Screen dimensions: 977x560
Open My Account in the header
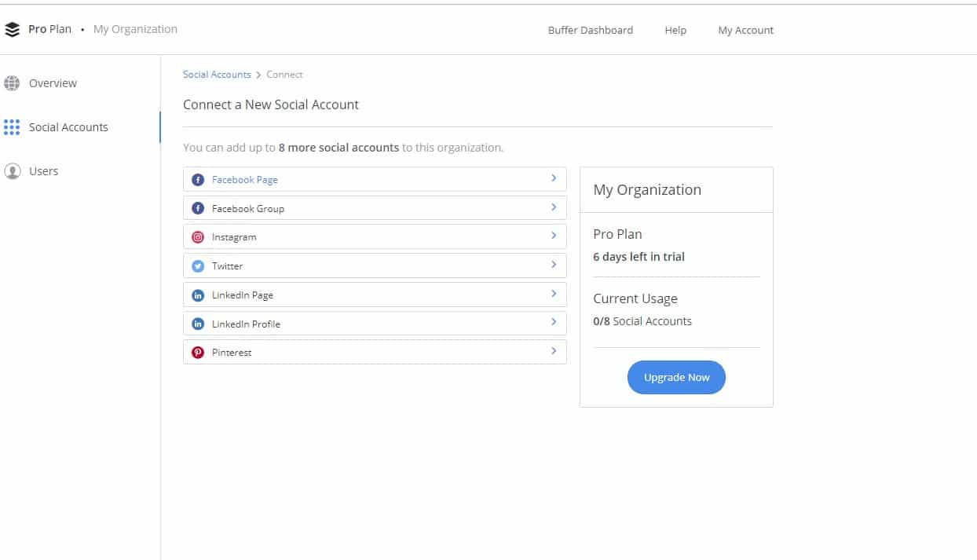(745, 31)
